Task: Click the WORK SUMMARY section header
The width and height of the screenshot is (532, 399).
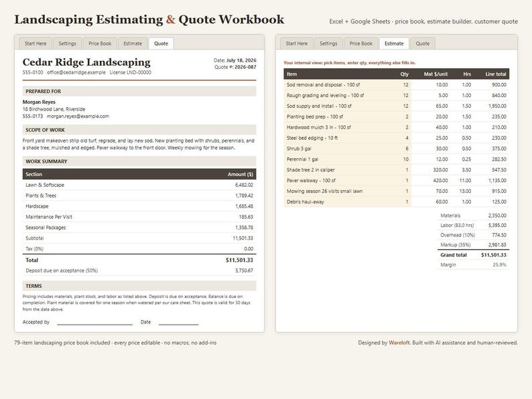Action: [x=139, y=161]
